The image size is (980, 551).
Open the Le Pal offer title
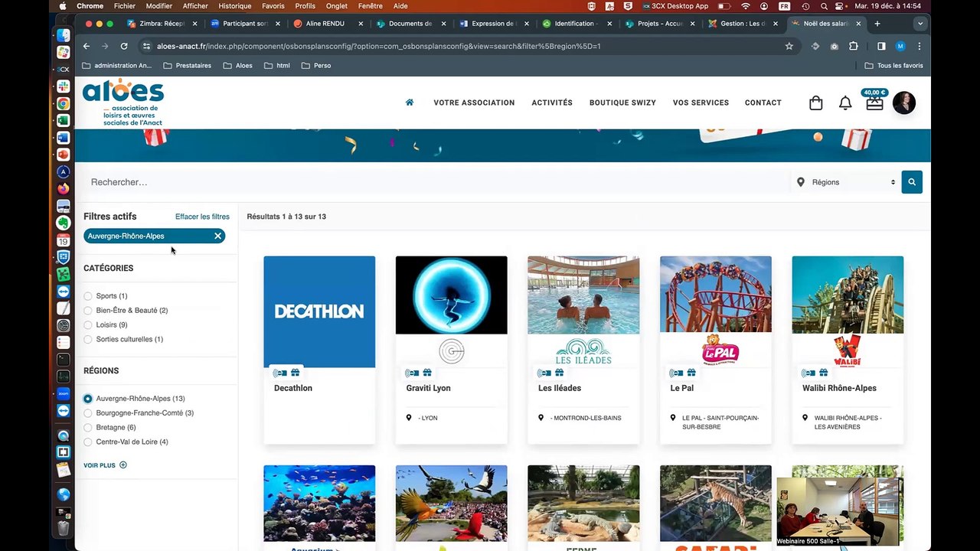pyautogui.click(x=682, y=388)
